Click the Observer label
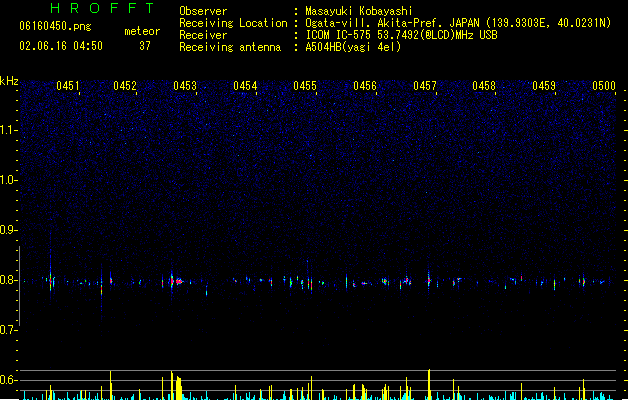 click(203, 11)
